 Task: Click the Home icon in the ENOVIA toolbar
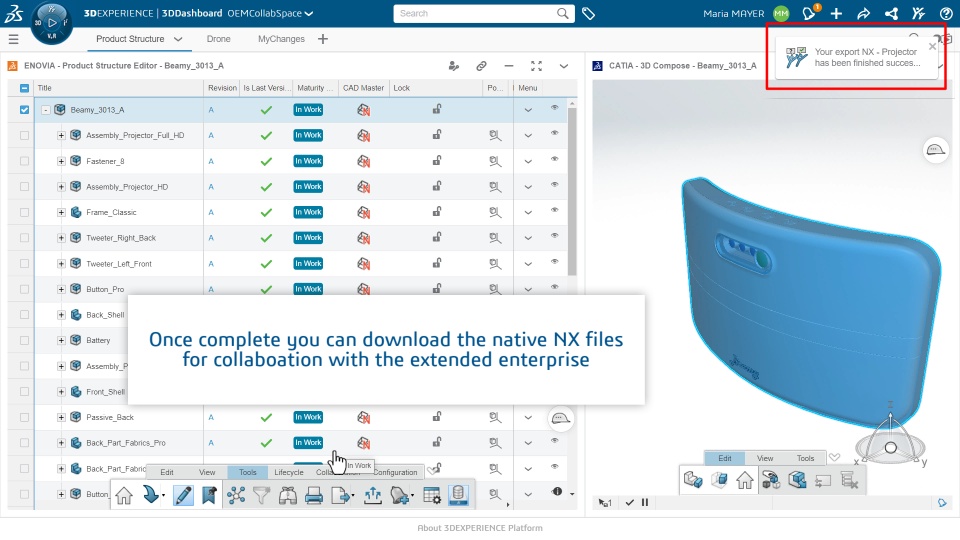pos(124,495)
